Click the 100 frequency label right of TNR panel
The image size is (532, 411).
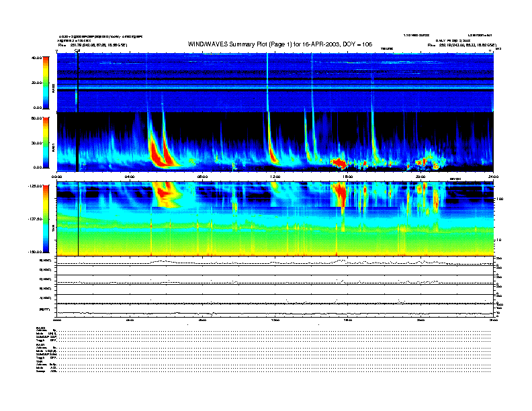click(500, 199)
